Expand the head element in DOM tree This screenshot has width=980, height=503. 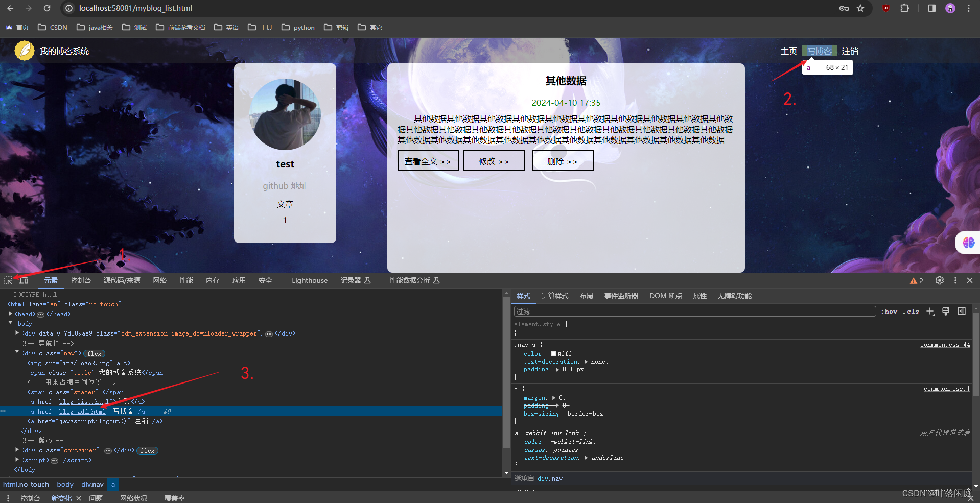pyautogui.click(x=11, y=314)
